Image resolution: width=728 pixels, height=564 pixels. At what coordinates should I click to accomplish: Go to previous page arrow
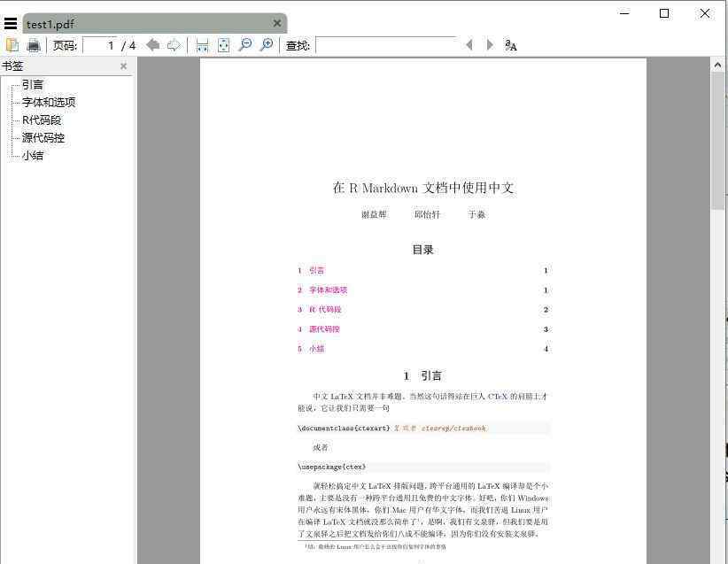click(x=152, y=45)
